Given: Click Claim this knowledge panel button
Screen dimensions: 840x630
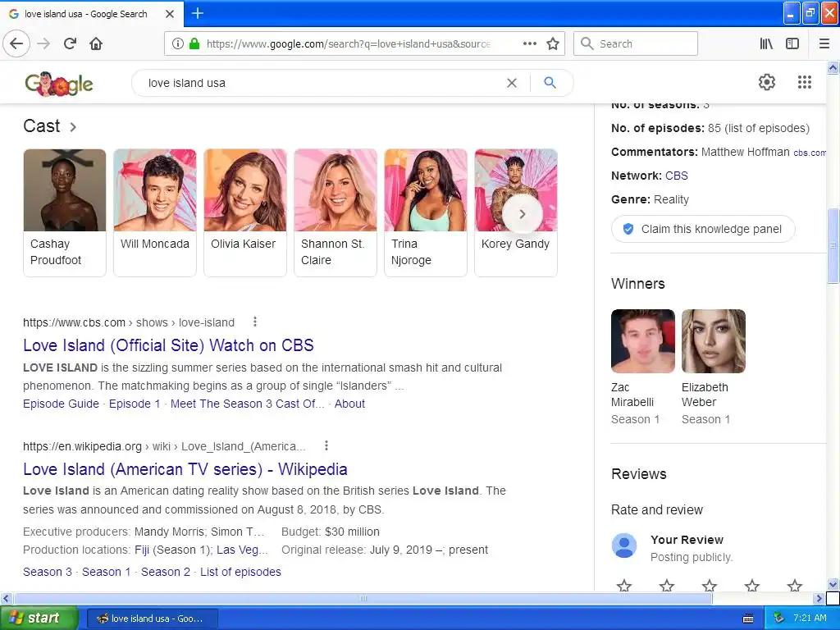Looking at the screenshot, I should pos(703,230).
